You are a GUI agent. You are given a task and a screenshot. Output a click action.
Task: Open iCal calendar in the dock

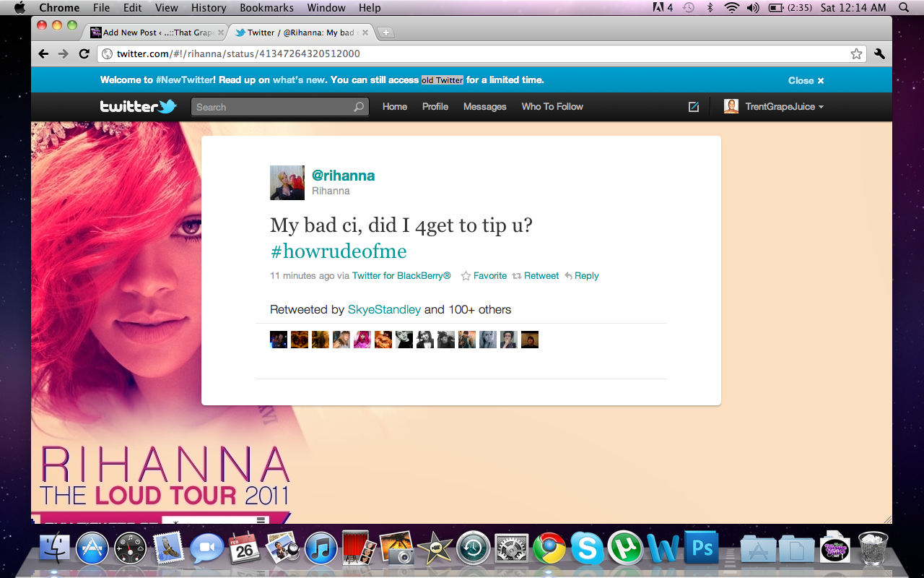click(x=245, y=549)
